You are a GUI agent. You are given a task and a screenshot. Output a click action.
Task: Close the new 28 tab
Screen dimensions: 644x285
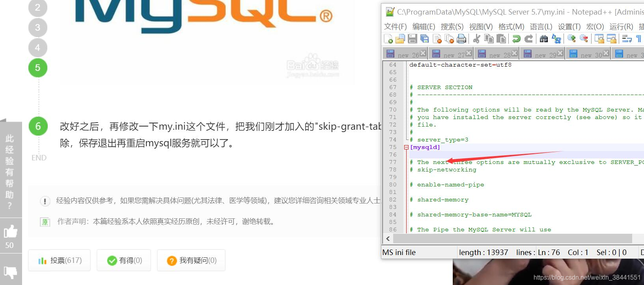click(x=514, y=53)
